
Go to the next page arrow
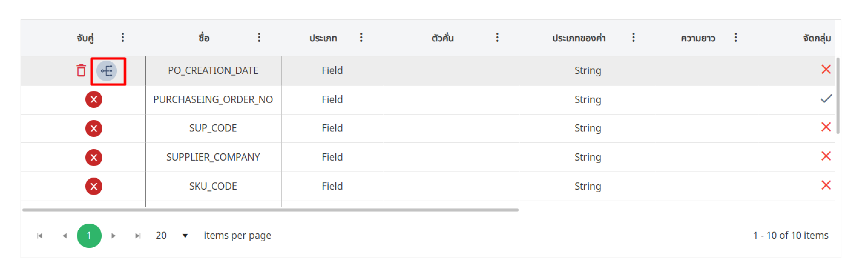113,236
